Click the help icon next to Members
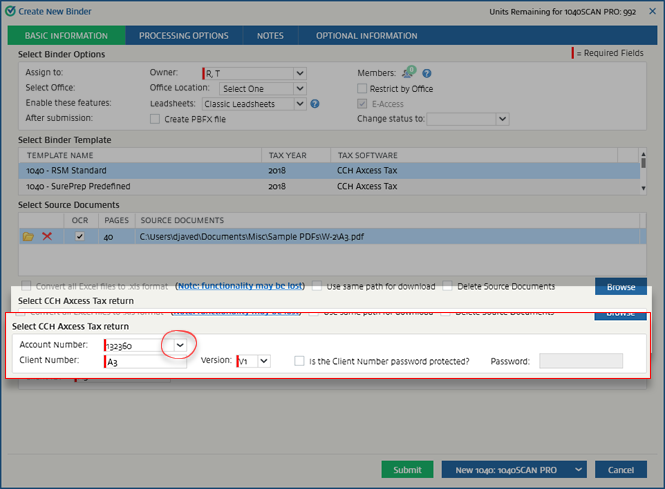The width and height of the screenshot is (665, 489). pyautogui.click(x=427, y=74)
